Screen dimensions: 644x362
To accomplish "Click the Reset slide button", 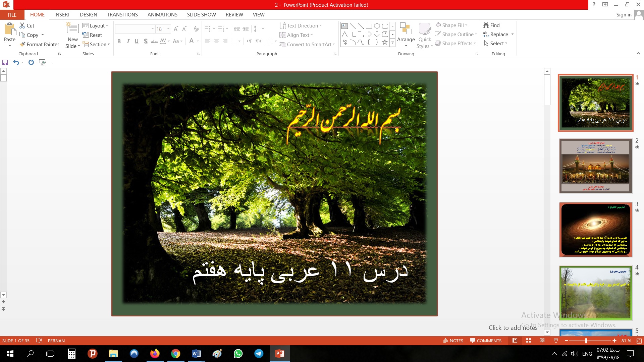I will pyautogui.click(x=92, y=35).
